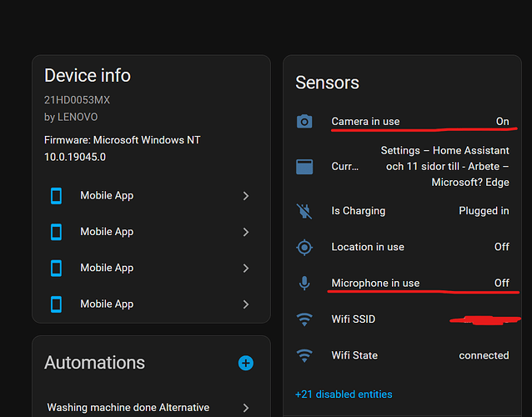This screenshot has height=417, width=532.
Task: Expand the third Mobile App entry chevron
Action: click(x=246, y=269)
